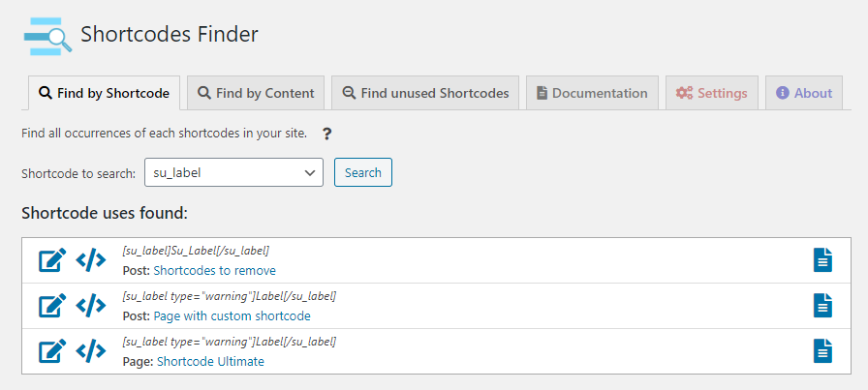Show code for 'Shortcode Ultimate' row

(91, 351)
